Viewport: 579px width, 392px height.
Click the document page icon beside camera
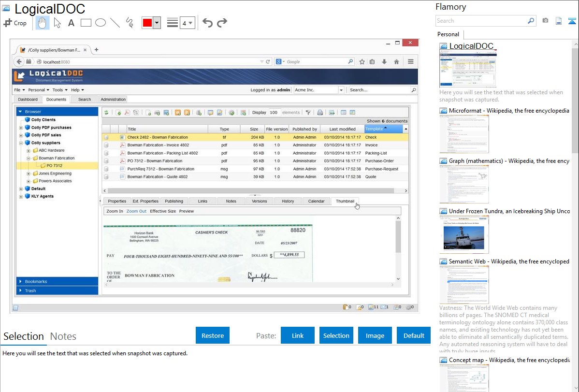click(559, 21)
